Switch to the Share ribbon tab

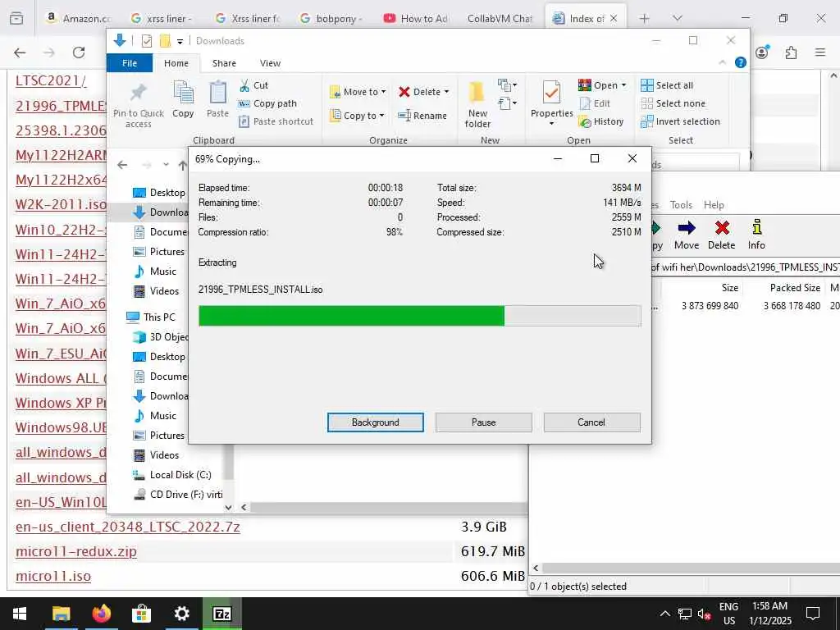pos(224,63)
